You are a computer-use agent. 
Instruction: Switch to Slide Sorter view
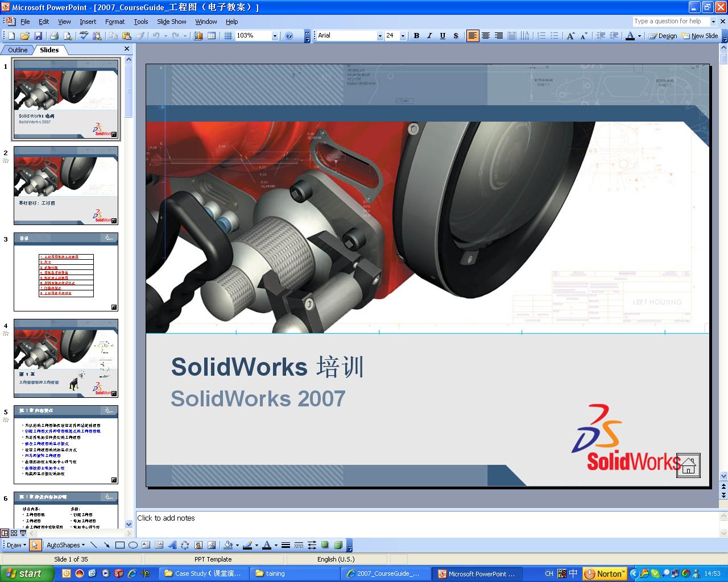14,533
